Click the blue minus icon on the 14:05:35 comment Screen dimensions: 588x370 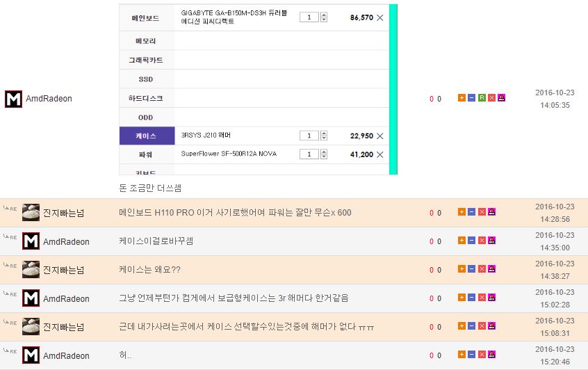pos(472,98)
